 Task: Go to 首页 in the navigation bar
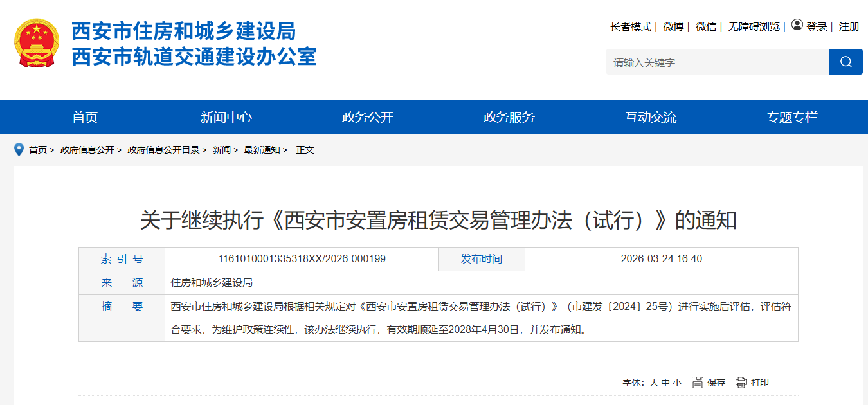pos(85,117)
